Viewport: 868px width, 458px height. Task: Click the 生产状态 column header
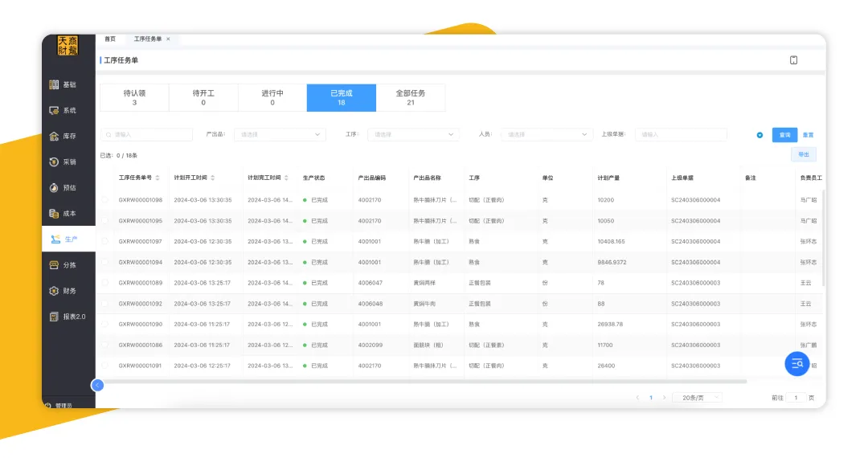coord(314,178)
